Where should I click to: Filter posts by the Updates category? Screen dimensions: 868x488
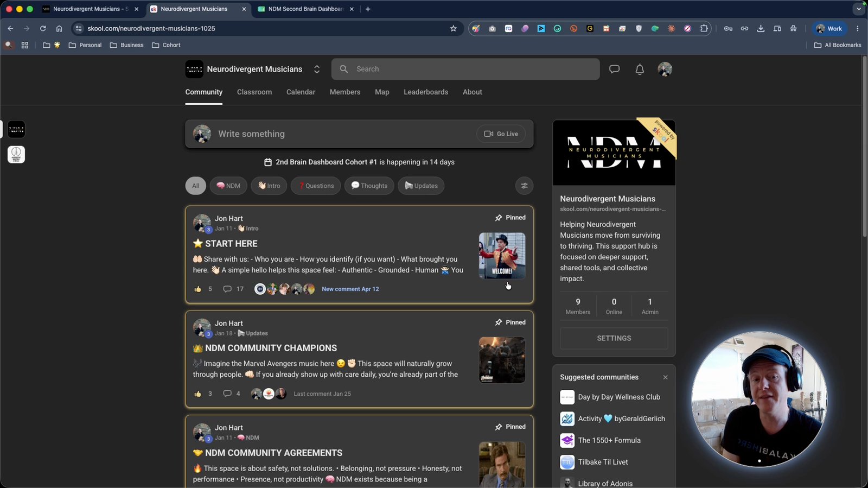point(422,186)
